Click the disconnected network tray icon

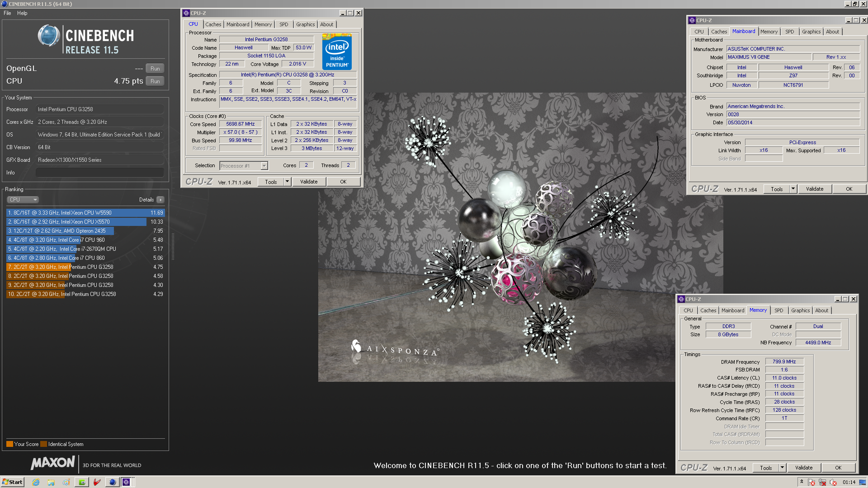pos(822,482)
